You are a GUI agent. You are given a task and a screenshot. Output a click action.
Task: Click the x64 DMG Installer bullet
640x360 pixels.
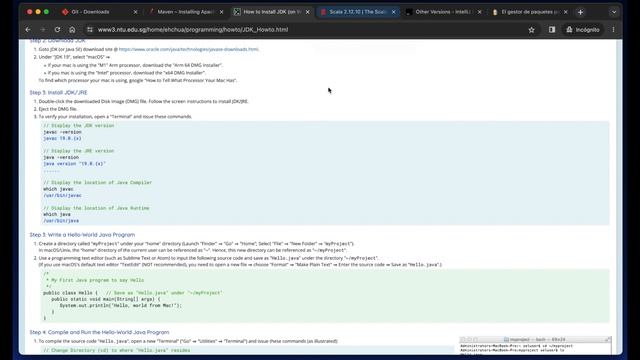coord(127,73)
